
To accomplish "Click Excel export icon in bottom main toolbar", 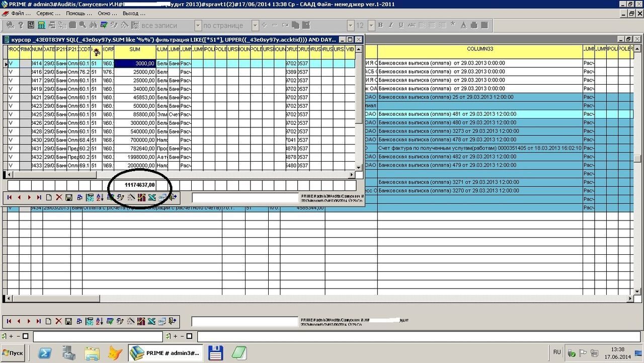I will tap(151, 321).
